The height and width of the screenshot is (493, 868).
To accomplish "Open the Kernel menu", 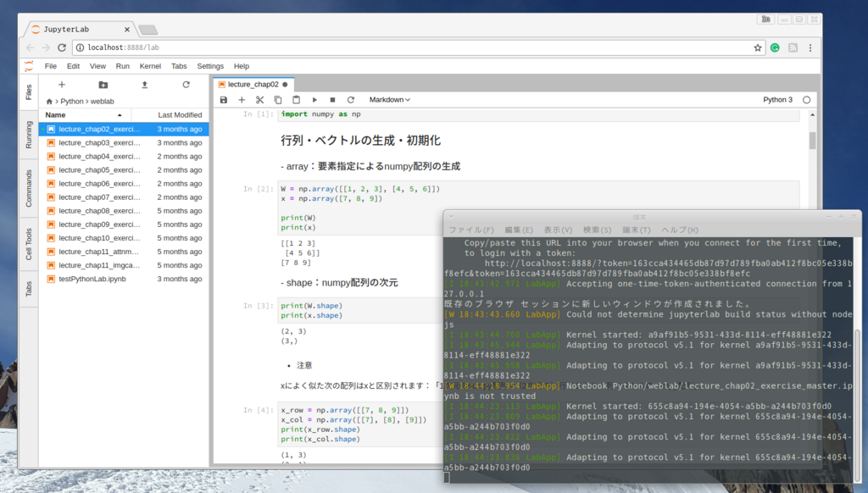I will pos(150,66).
